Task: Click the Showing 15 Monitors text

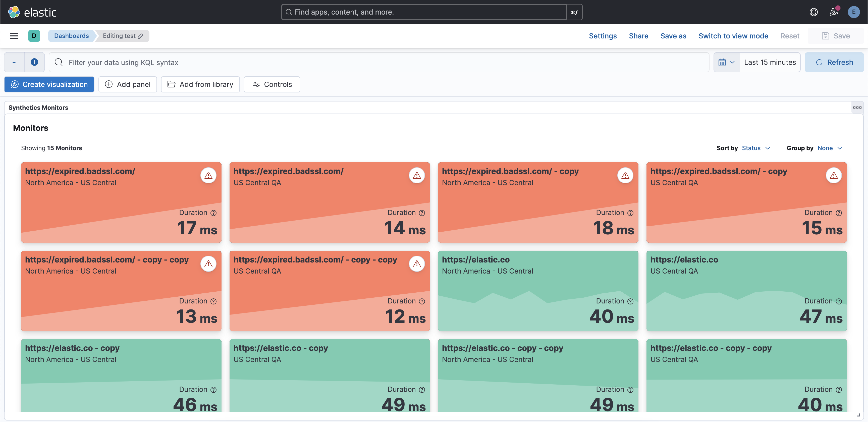Action: [x=51, y=148]
